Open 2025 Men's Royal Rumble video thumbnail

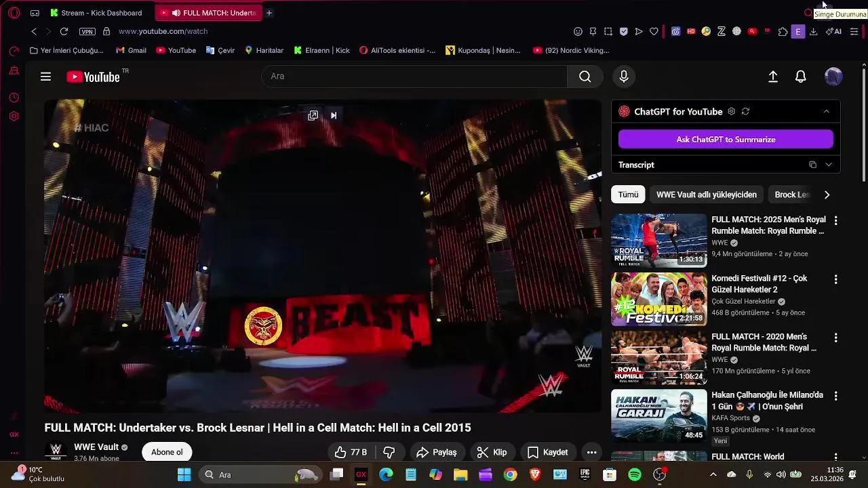pyautogui.click(x=658, y=241)
